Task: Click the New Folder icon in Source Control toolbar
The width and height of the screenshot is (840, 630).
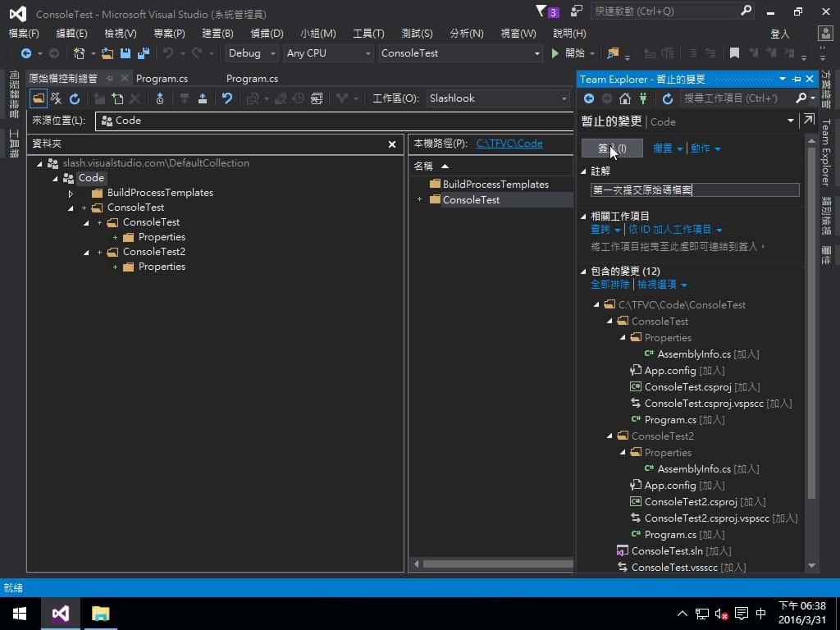Action: click(99, 98)
